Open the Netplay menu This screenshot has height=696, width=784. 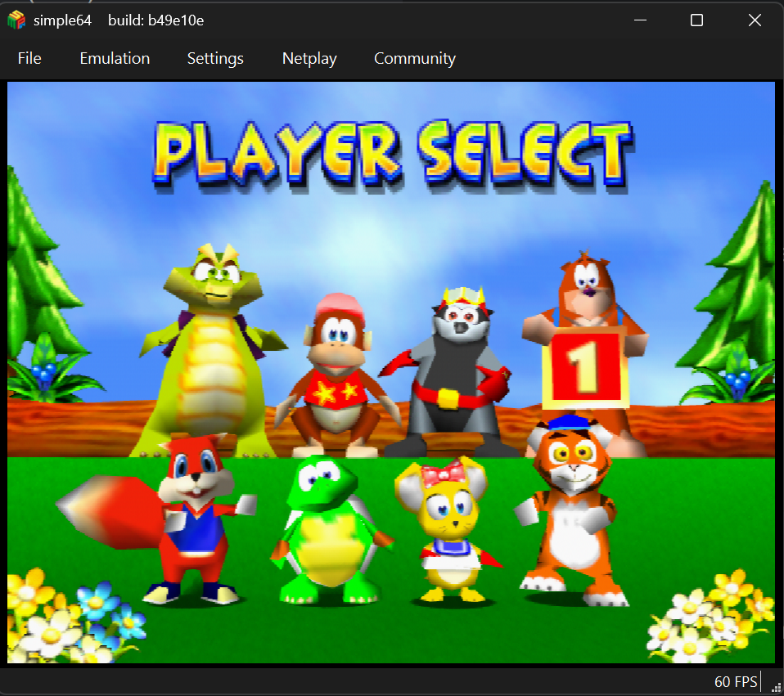[309, 58]
